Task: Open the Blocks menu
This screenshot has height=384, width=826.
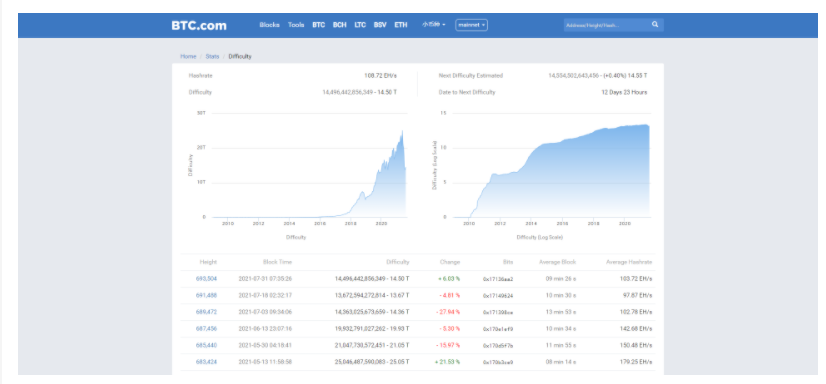Action: (269, 25)
